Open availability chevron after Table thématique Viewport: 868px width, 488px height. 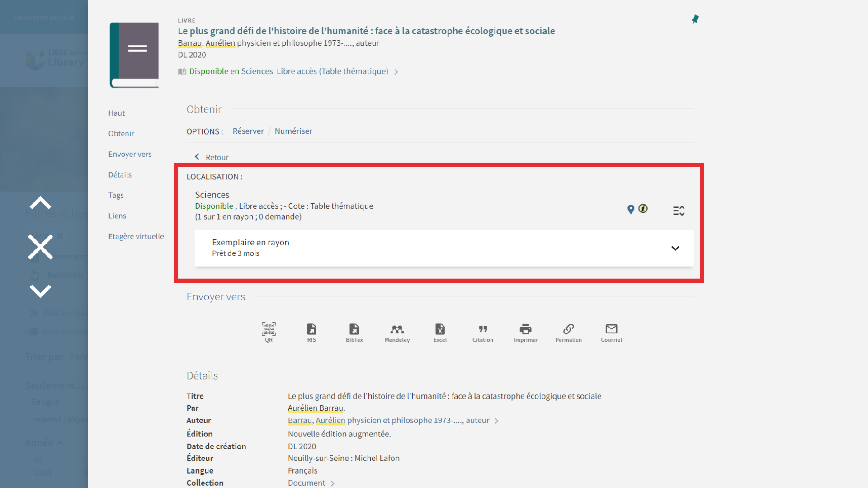coord(396,72)
